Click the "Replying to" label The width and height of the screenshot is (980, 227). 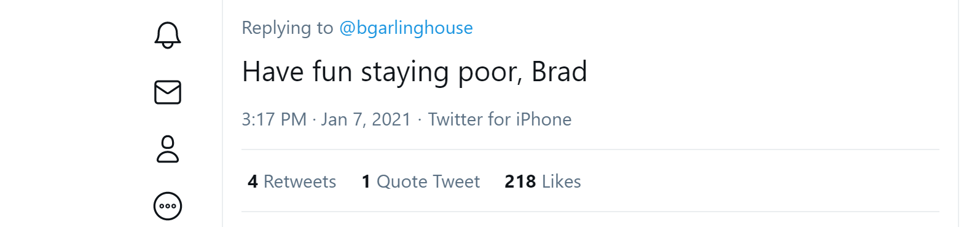tap(288, 28)
